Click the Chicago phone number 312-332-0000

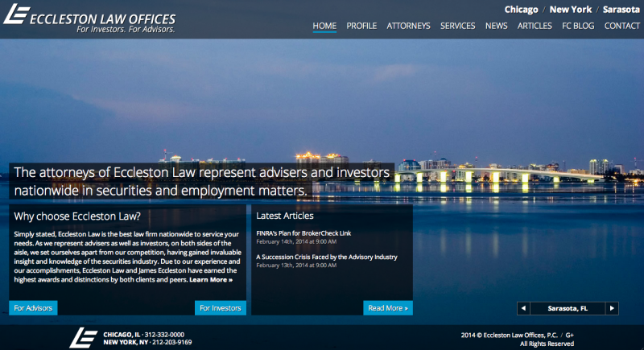pyautogui.click(x=164, y=335)
